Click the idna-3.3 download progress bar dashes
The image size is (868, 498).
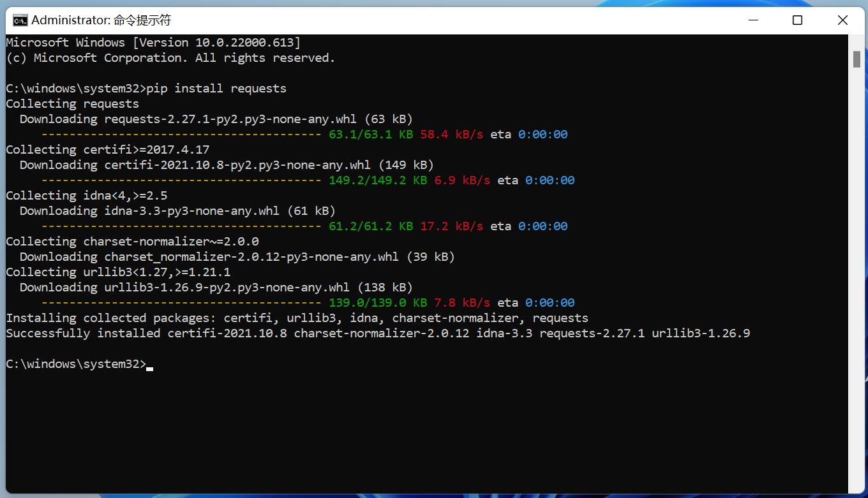[x=180, y=226]
